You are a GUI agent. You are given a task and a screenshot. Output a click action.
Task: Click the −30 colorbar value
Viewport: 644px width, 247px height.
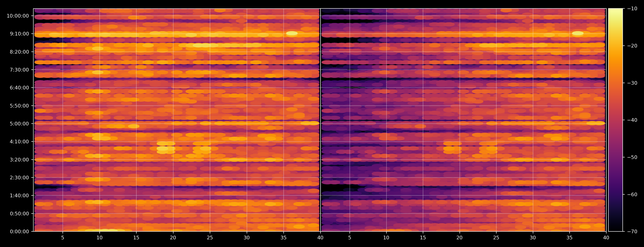(632, 83)
